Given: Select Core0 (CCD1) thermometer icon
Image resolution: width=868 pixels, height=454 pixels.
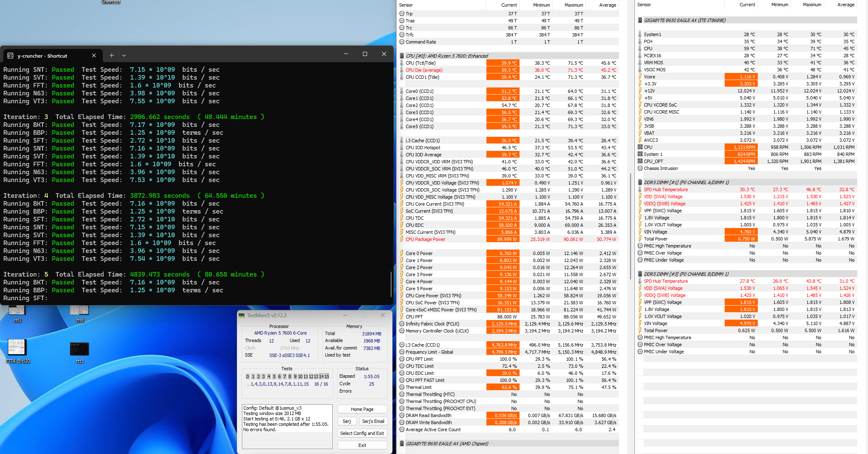Looking at the screenshot, I should (x=402, y=91).
